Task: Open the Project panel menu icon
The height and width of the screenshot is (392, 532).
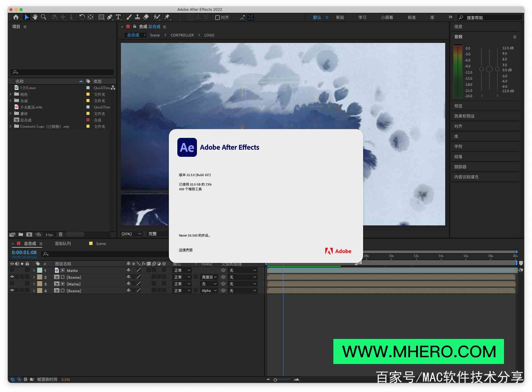Action: 25,27
